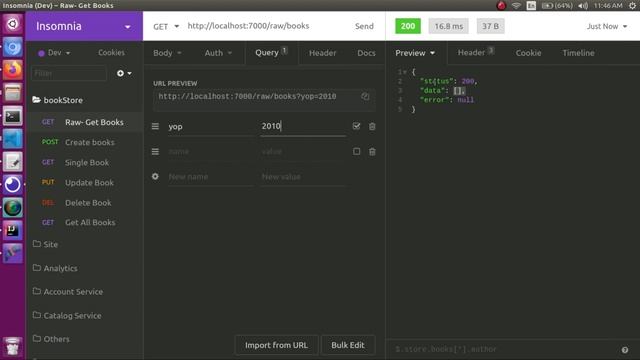Select Update Book PUT request

(x=85, y=182)
